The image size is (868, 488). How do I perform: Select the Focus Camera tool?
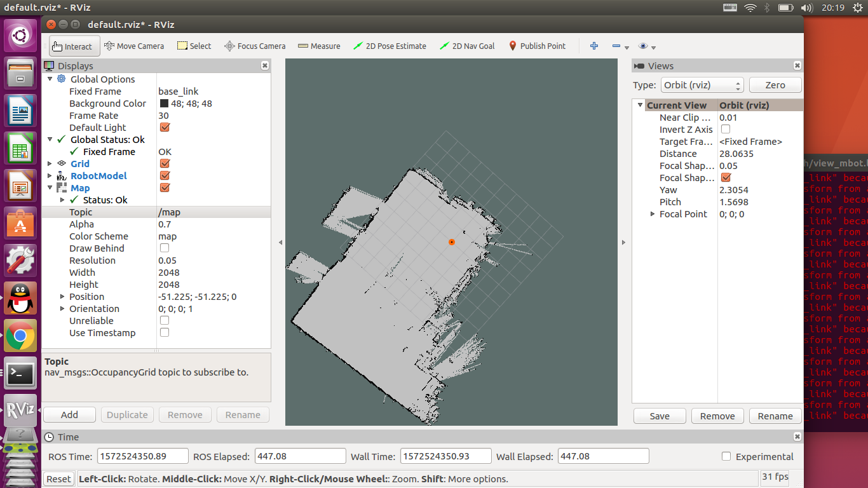[x=255, y=46]
